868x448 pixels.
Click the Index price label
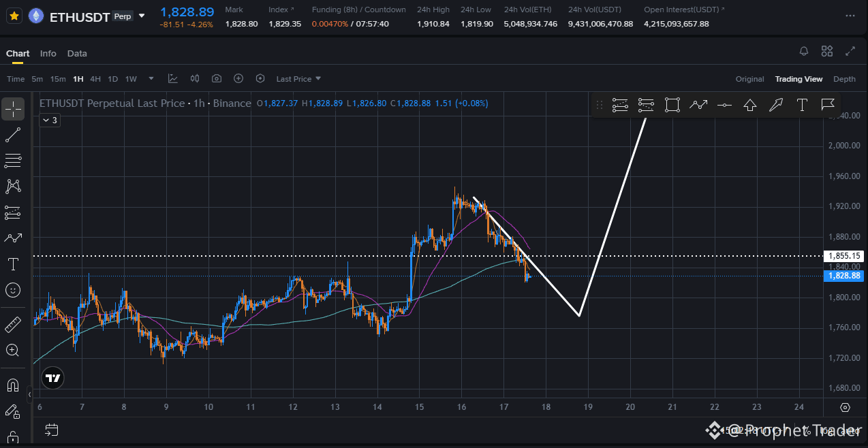tap(281, 10)
